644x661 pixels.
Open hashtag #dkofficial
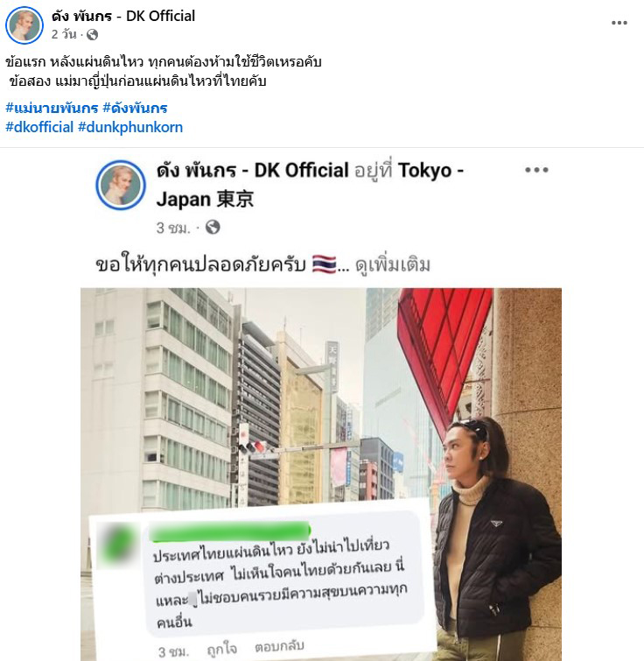pyautogui.click(x=39, y=127)
